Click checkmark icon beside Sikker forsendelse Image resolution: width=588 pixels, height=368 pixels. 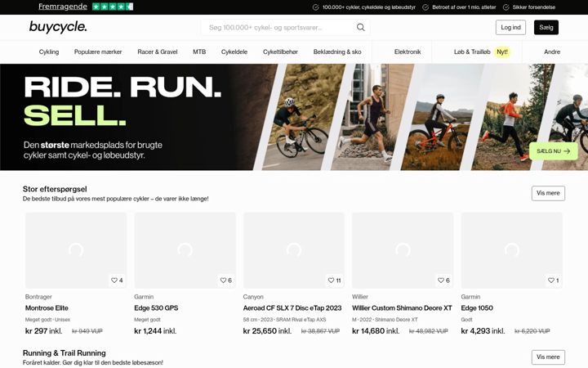point(506,7)
